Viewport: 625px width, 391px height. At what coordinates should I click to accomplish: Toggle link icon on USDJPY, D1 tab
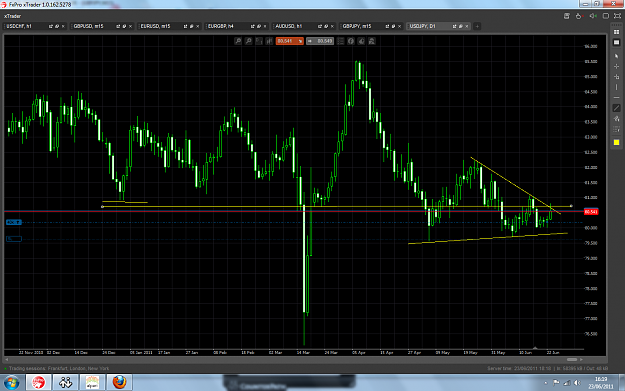coord(461,26)
